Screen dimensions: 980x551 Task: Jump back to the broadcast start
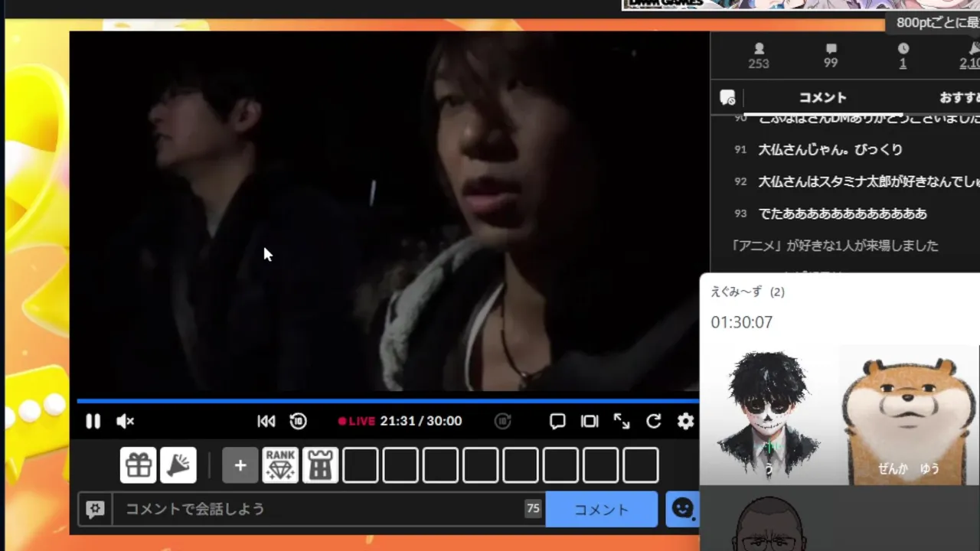pyautogui.click(x=266, y=421)
